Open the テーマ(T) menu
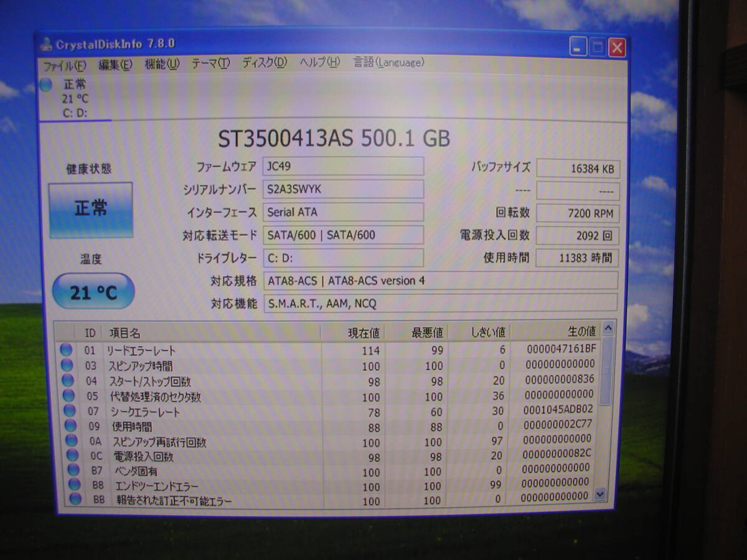The width and height of the screenshot is (747, 560). 210,63
